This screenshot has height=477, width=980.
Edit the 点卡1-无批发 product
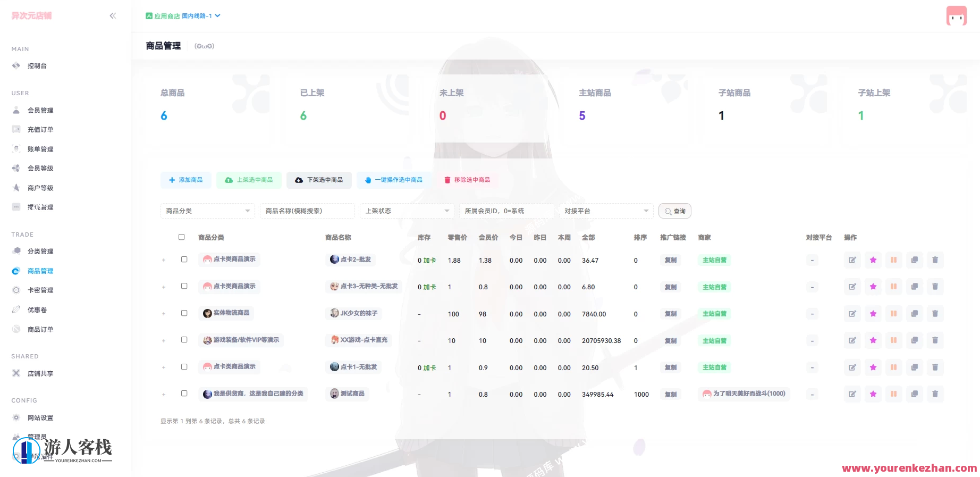[852, 367]
